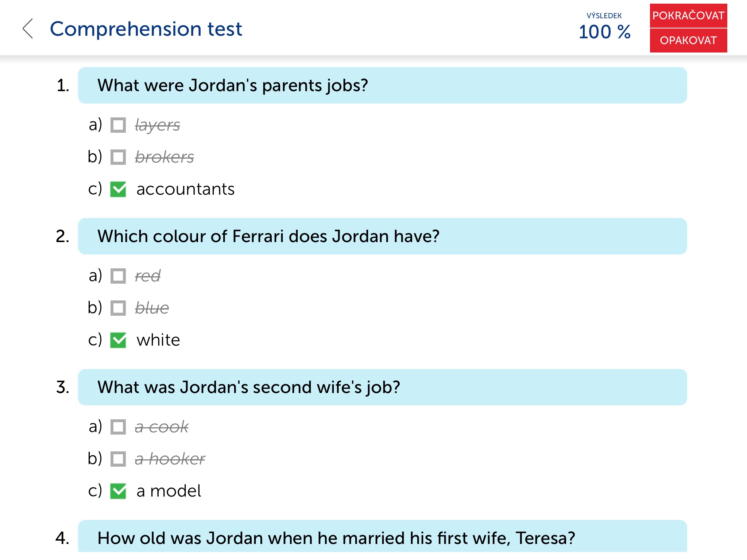747x560 pixels.
Task: Check the 'layers' answer checkbox
Action: tap(118, 125)
